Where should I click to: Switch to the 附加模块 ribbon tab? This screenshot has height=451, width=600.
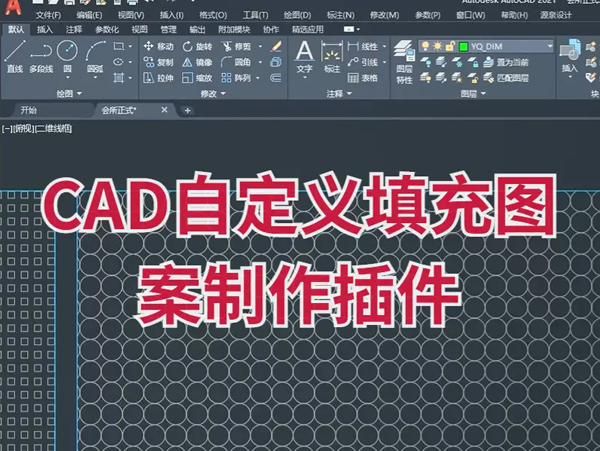click(234, 29)
